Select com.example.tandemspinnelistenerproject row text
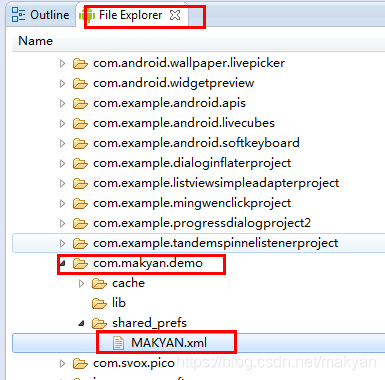The height and width of the screenshot is (380, 385). click(216, 243)
